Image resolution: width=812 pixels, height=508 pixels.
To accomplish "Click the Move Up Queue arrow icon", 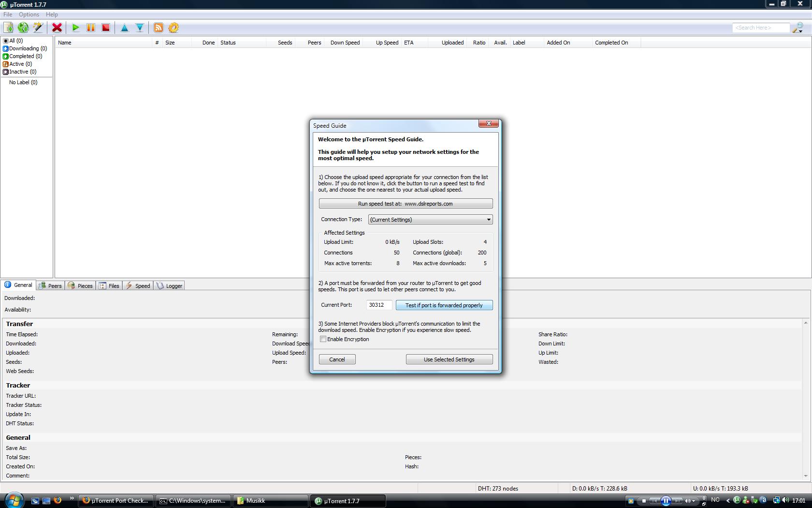I will click(x=125, y=28).
